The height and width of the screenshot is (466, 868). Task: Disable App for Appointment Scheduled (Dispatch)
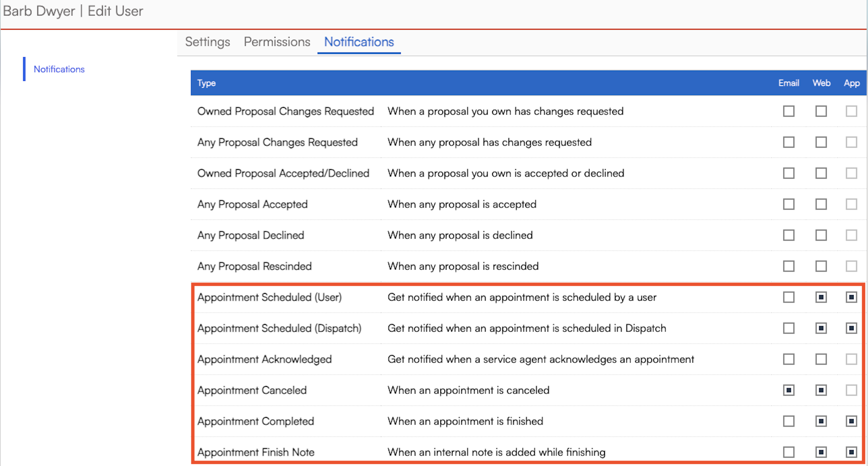(x=851, y=328)
